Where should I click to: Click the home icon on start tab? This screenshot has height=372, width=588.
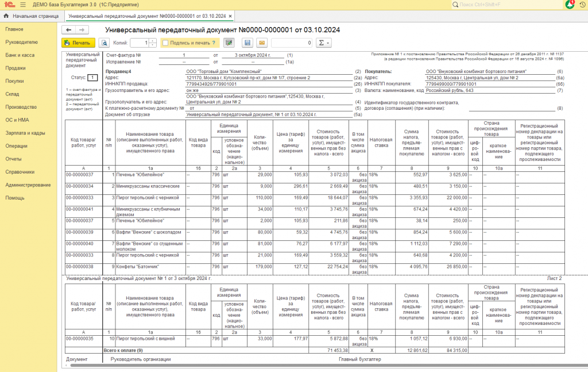click(x=6, y=16)
